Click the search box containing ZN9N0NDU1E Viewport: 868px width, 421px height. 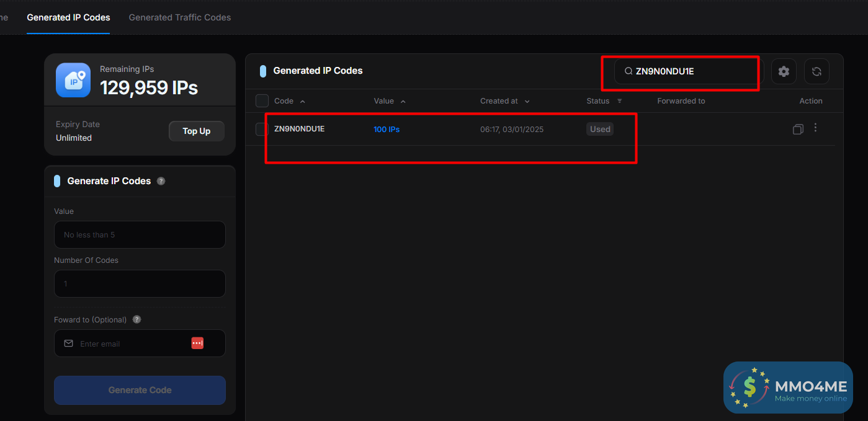coord(688,71)
